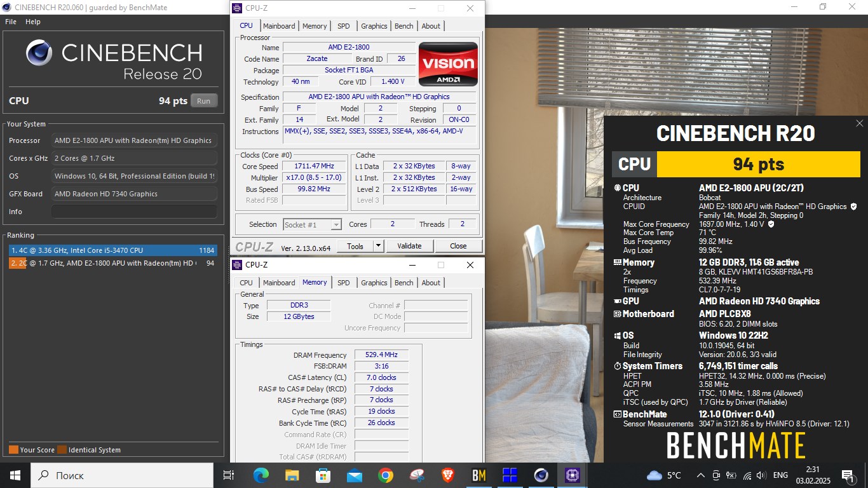Screen dimensions: 868x488
Task: Open Microsoft Store from the taskbar
Action: coord(323,475)
